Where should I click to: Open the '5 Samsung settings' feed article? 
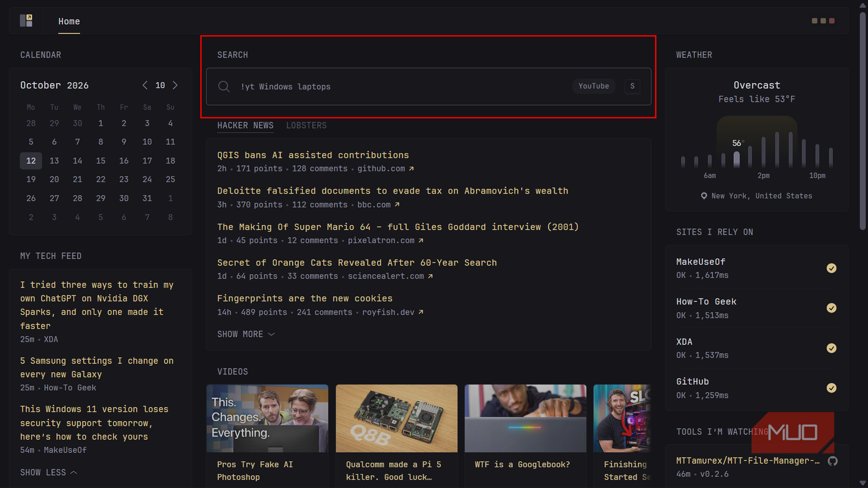tap(97, 368)
